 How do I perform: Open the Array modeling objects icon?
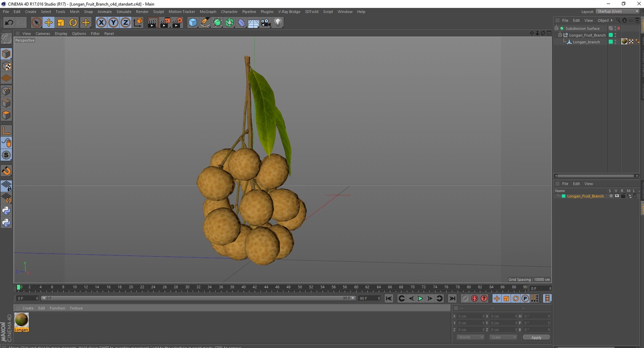click(x=229, y=23)
